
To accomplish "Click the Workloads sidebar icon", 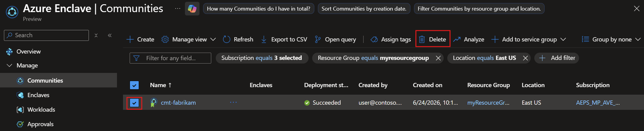I will 20,110.
